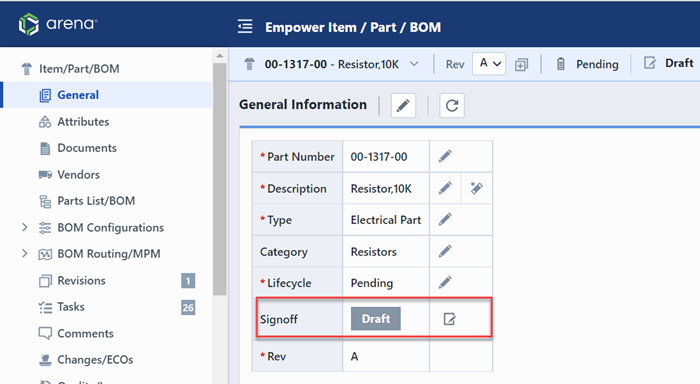This screenshot has height=384, width=700.
Task: Click the Draft label in header
Action: point(679,63)
